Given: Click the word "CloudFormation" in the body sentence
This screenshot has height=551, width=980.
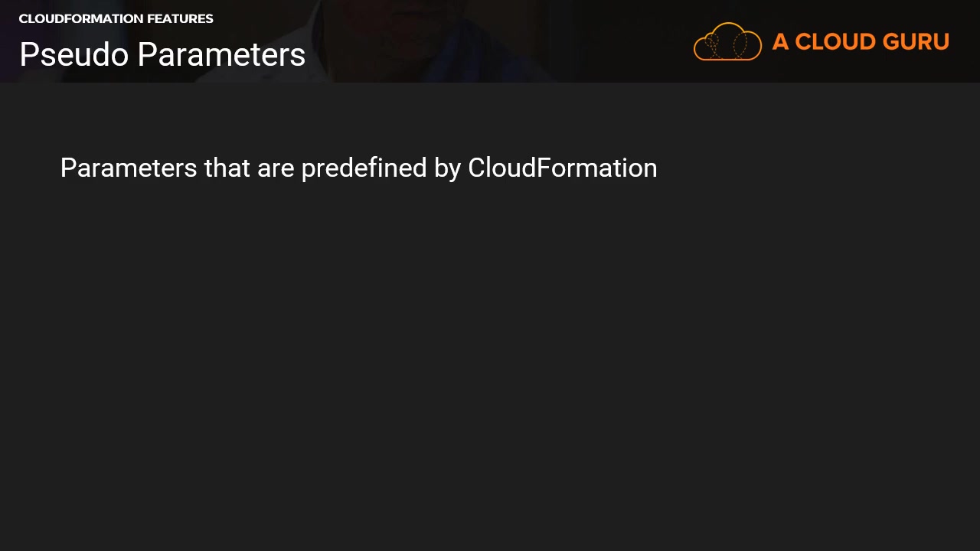Looking at the screenshot, I should coord(562,168).
